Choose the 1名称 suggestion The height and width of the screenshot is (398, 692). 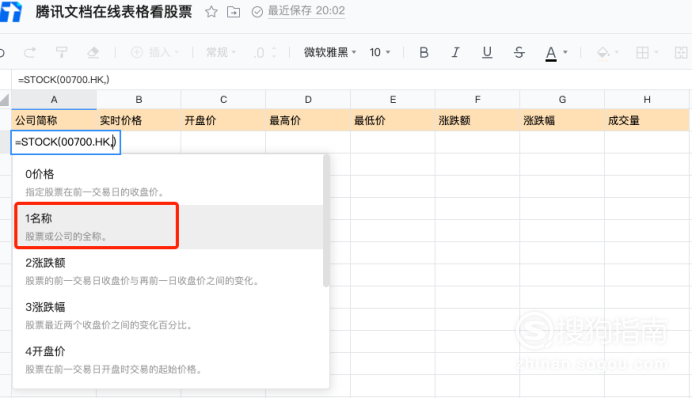[x=168, y=226]
